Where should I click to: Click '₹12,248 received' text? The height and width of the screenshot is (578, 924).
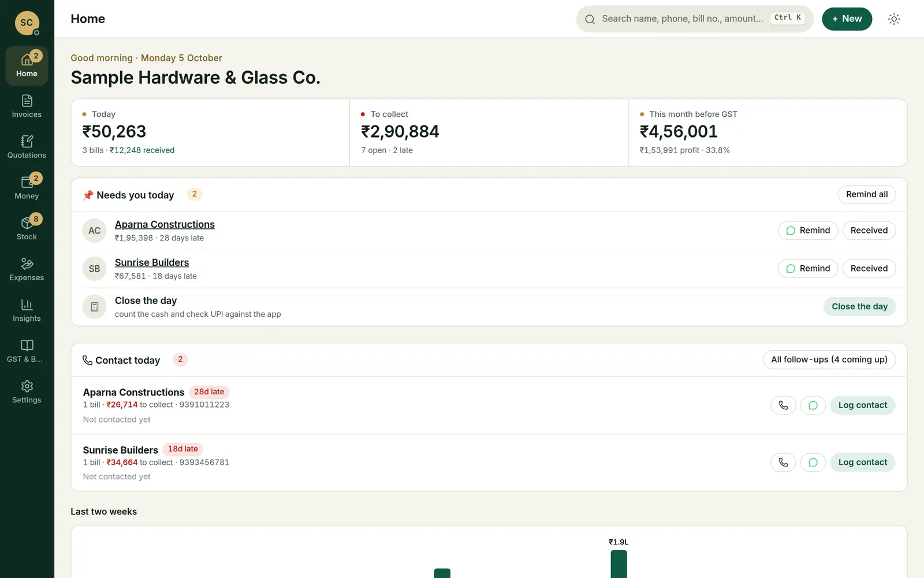[x=142, y=150]
